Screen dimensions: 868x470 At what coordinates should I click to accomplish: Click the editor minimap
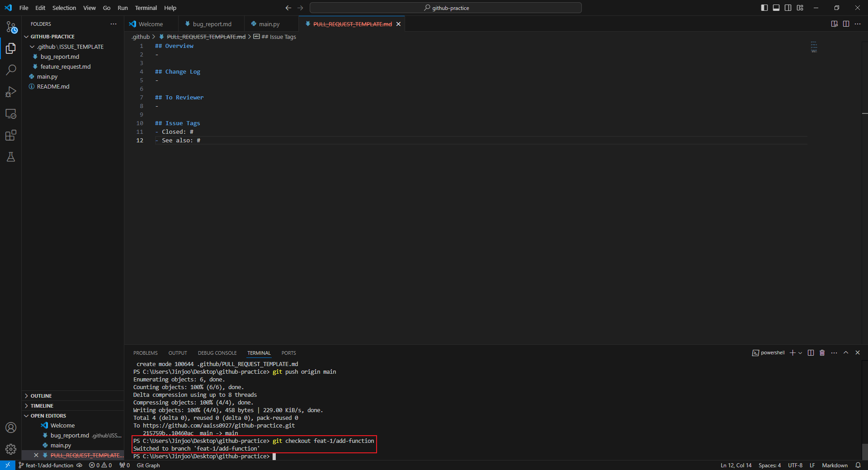(814, 47)
